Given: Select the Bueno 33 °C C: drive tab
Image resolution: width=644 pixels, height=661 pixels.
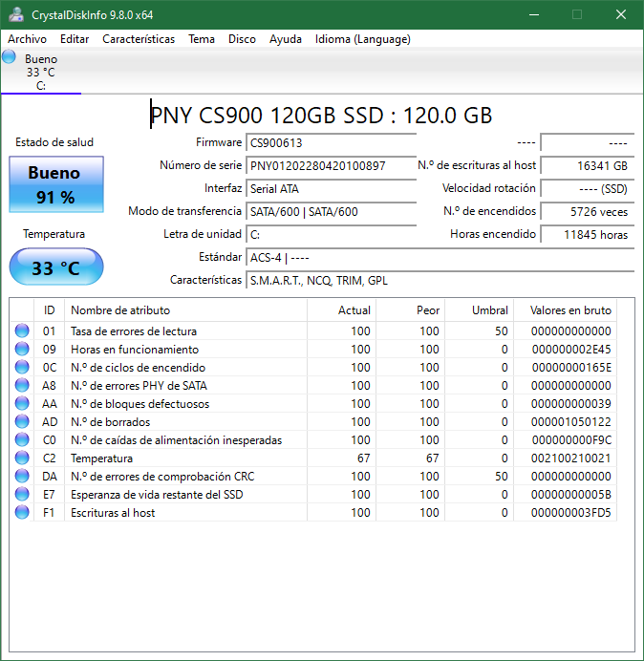Looking at the screenshot, I should [x=40, y=73].
